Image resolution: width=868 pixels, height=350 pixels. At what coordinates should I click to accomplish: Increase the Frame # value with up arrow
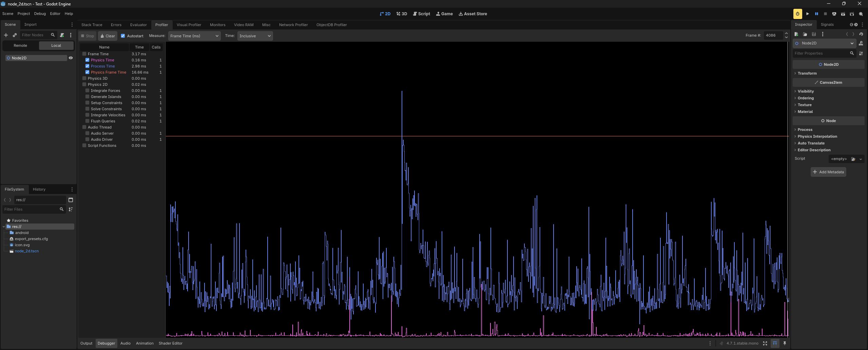(786, 34)
